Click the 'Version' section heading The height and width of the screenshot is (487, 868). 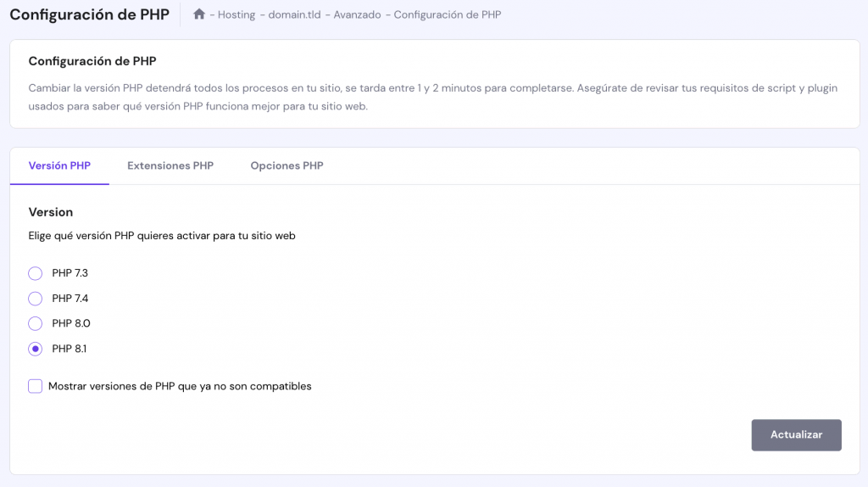(50, 212)
